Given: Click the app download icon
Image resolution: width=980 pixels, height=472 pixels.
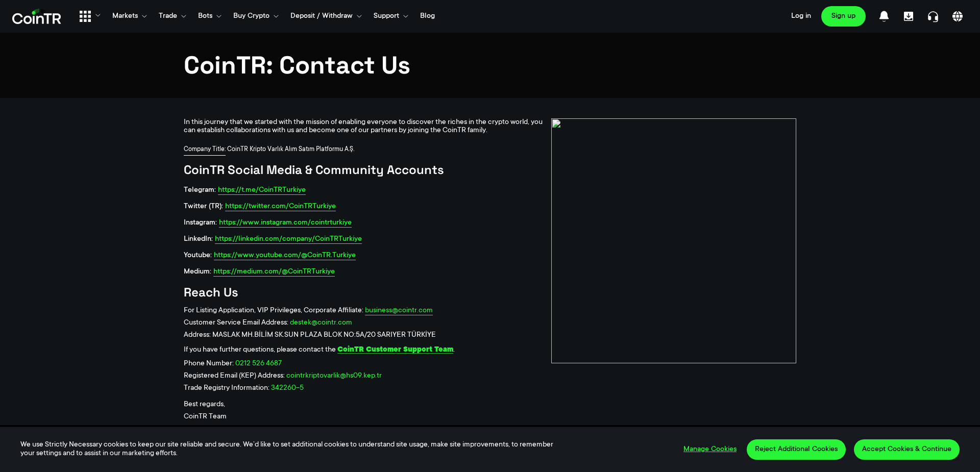Looking at the screenshot, I should click(908, 16).
